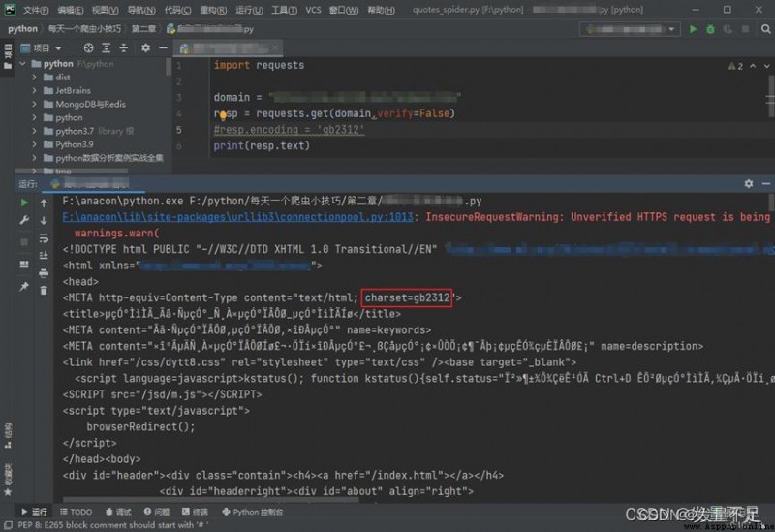775x532 pixels.
Task: Hide the Project panel with the minus icon
Action: click(163, 47)
